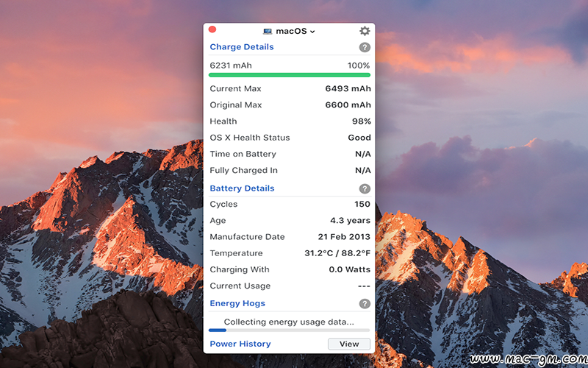Select the Current Usage label
Screen dimensions: 588x368
click(240, 286)
